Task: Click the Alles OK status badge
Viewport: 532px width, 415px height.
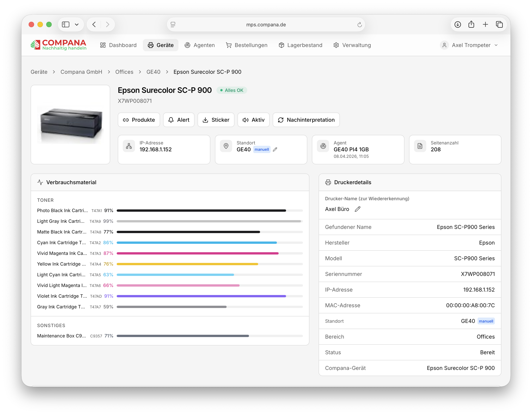Action: click(x=232, y=90)
